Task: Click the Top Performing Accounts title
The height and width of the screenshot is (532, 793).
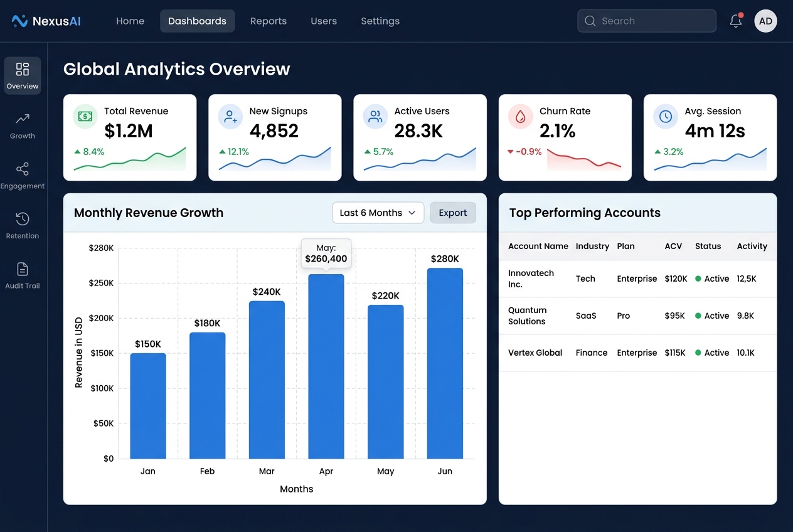Action: tap(585, 213)
